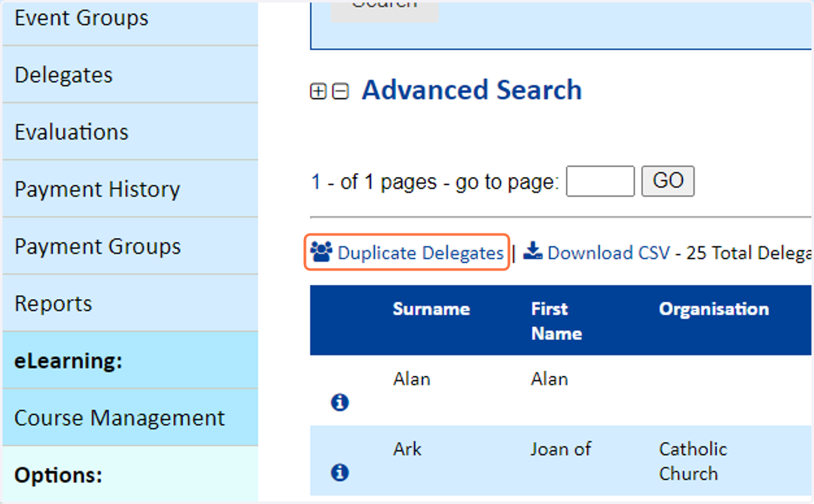Open the Event Groups sidebar item
Screen dimensions: 814x504
click(130, 23)
